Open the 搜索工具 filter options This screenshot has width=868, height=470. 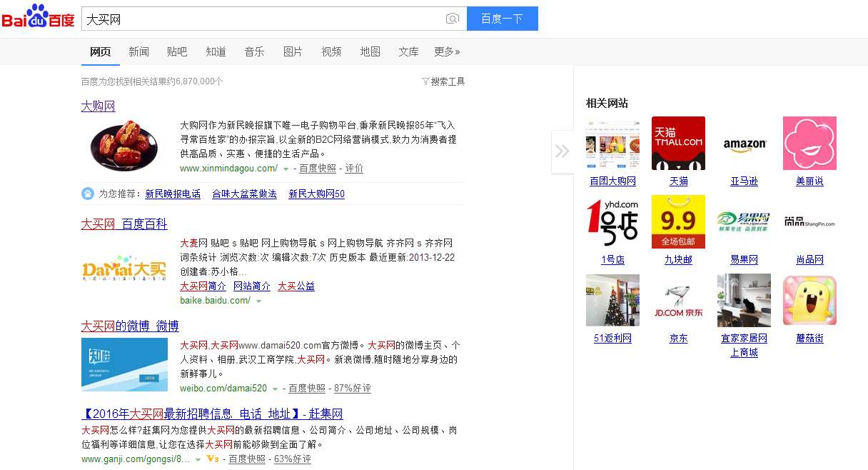click(x=443, y=81)
